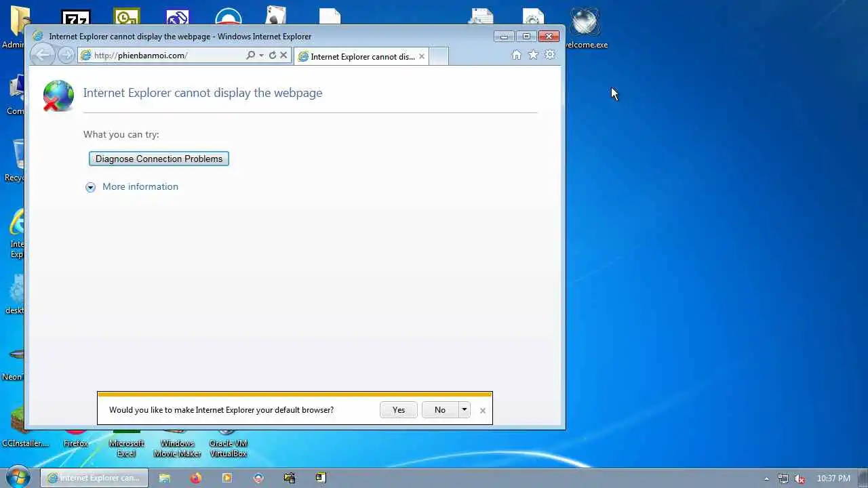Select the Microsoft Excel desktop shortcut label
The image size is (868, 488).
coord(126,449)
